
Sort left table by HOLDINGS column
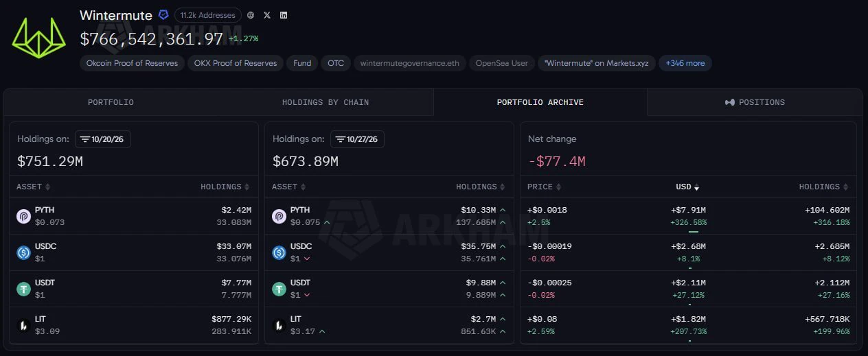(225, 187)
